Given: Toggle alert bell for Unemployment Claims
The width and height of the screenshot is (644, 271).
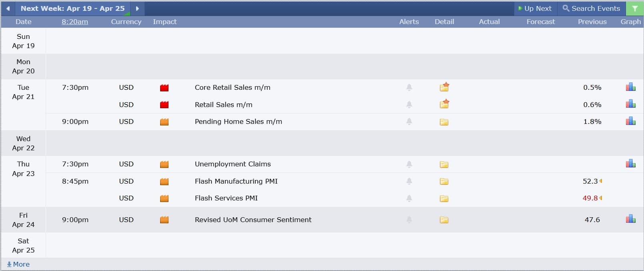Looking at the screenshot, I should 409,164.
